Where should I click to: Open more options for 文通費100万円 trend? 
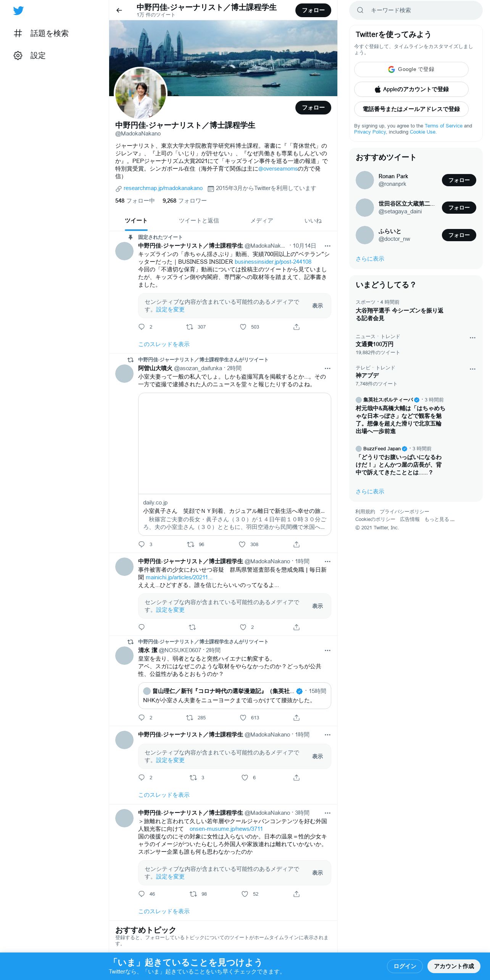472,338
